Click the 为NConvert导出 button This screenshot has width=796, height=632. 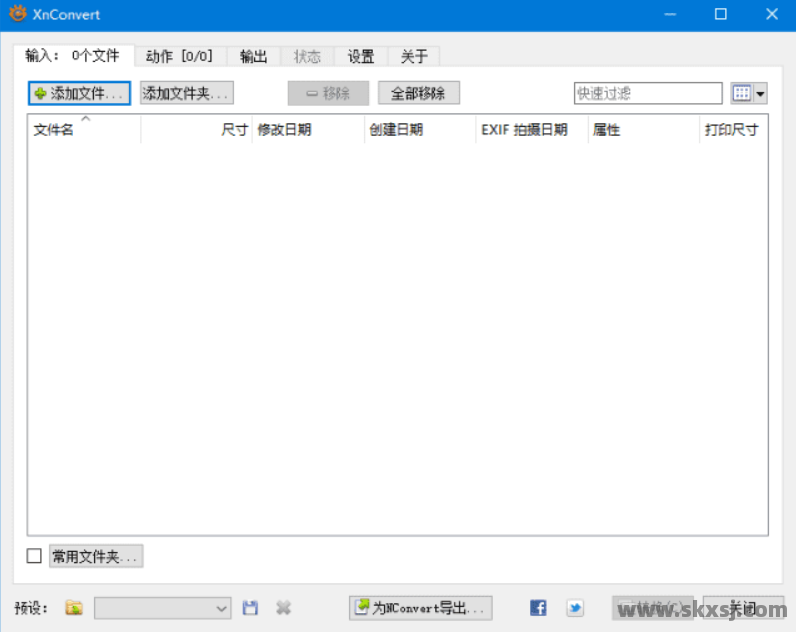point(420,608)
